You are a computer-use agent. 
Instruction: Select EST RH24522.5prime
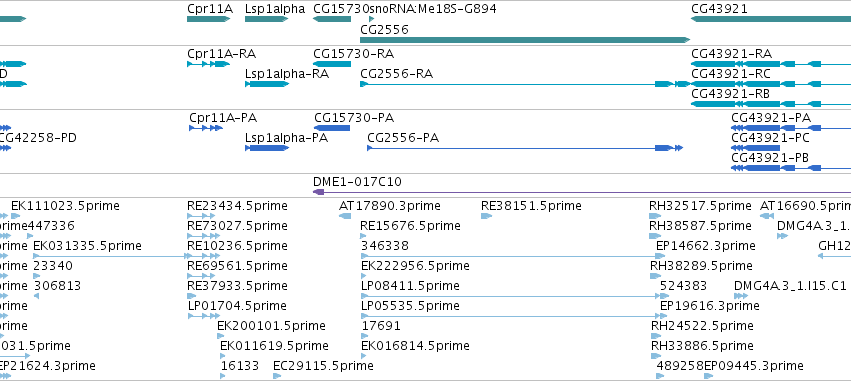pyautogui.click(x=702, y=326)
